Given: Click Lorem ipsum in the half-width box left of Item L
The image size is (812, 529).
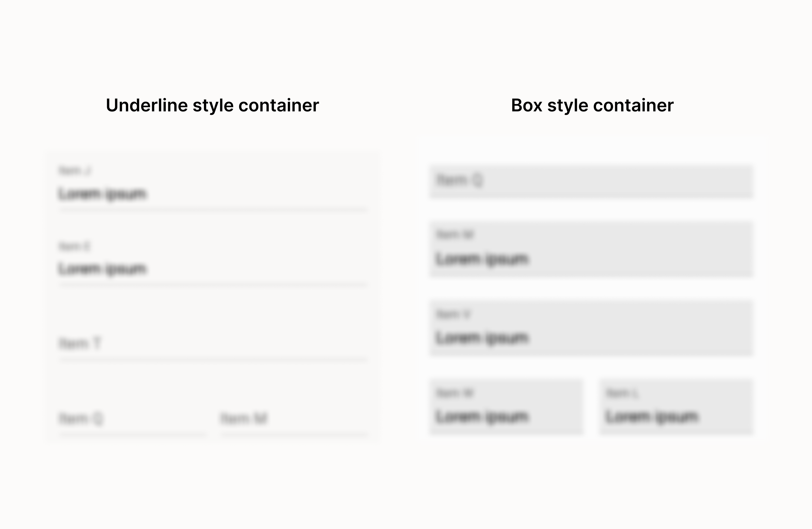Looking at the screenshot, I should pyautogui.click(x=482, y=417).
